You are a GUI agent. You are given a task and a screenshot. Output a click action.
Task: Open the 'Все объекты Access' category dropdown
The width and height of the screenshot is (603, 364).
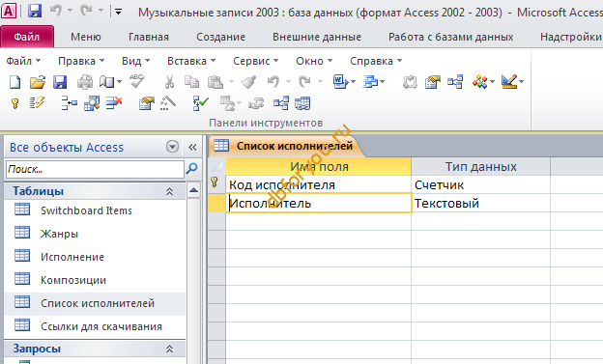(172, 147)
